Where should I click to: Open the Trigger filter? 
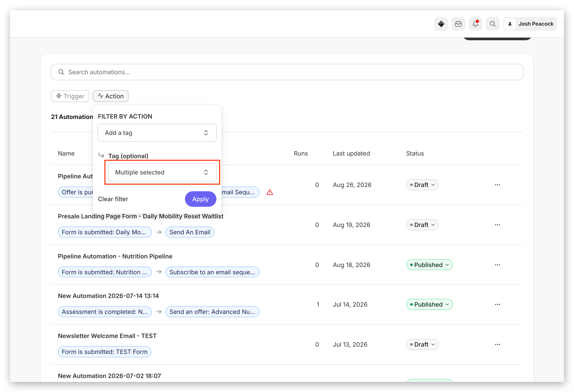pos(70,96)
